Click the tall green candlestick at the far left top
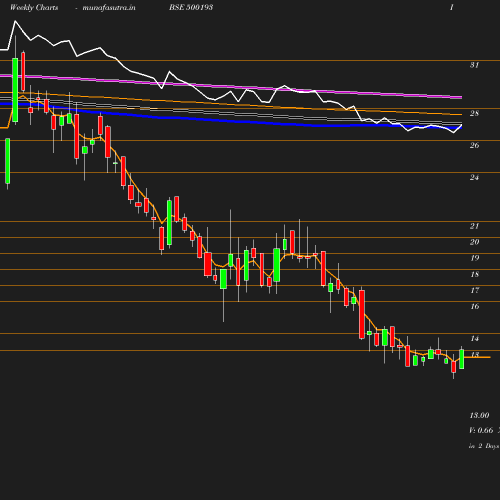 coord(15,90)
